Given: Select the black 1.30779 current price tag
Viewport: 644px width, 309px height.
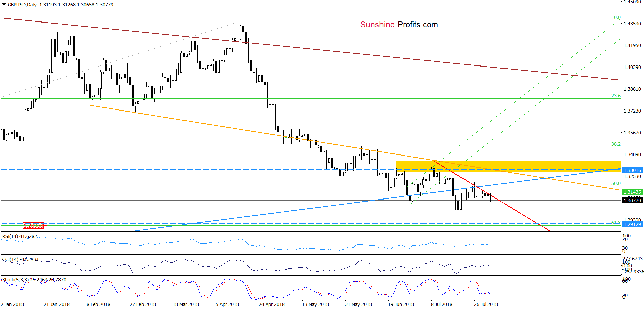Looking at the screenshot, I should click(x=632, y=201).
